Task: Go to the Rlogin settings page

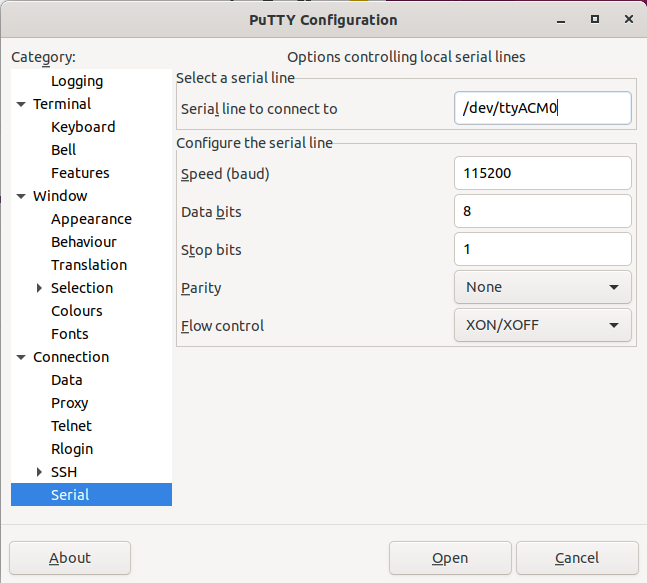Action: 72,449
